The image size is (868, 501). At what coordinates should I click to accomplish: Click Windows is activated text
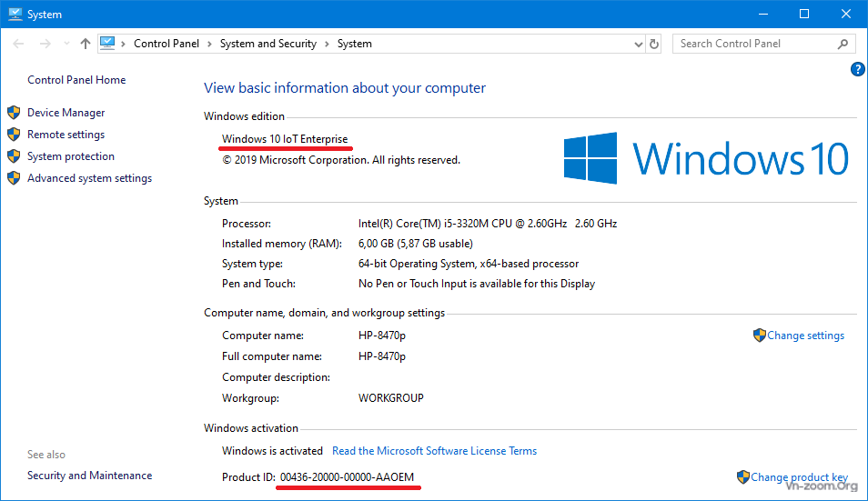[272, 451]
